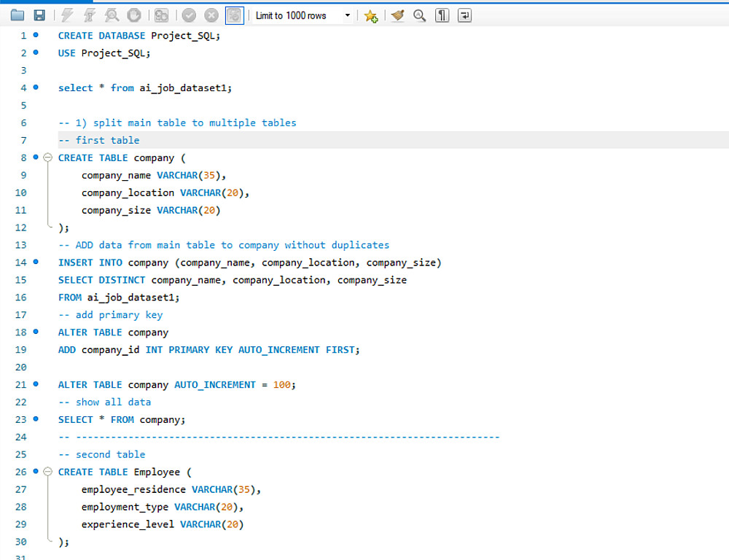Run Explain plan magnifier-lightning icon
This screenshot has width=729, height=560.
pos(112,15)
